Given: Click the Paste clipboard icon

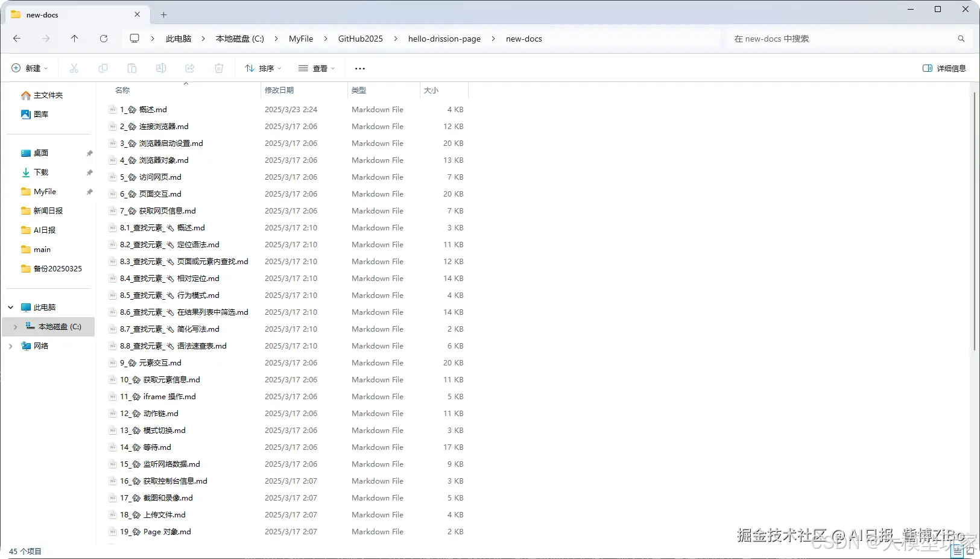Looking at the screenshot, I should [132, 68].
